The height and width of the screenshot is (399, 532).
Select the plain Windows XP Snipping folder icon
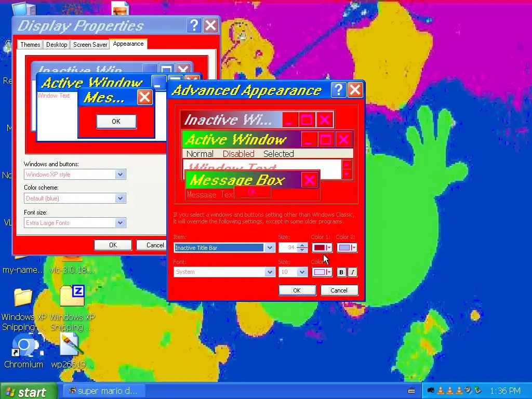pyautogui.click(x=23, y=297)
